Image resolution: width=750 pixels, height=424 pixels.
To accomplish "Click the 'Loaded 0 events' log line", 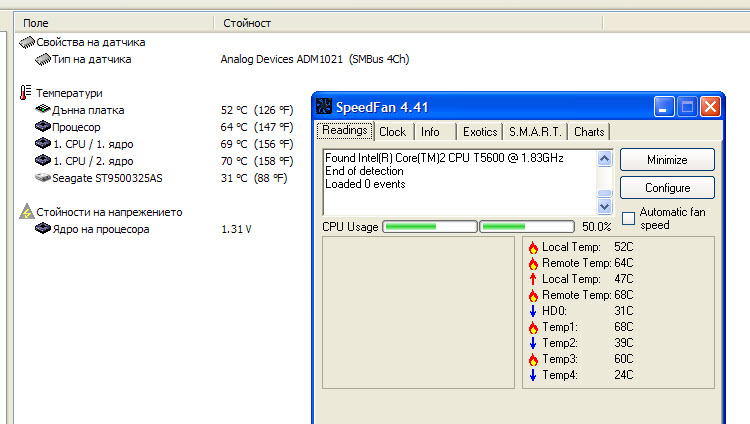I will click(x=365, y=184).
